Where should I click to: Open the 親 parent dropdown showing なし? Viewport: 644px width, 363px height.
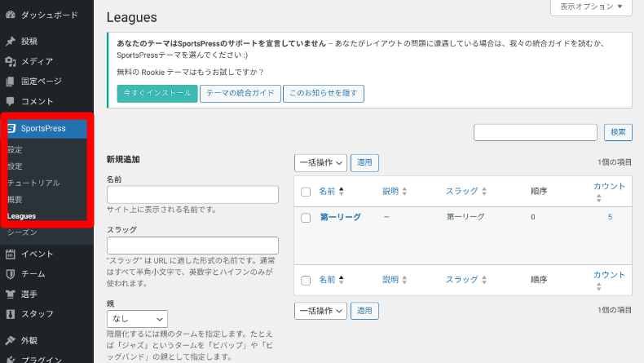(137, 319)
